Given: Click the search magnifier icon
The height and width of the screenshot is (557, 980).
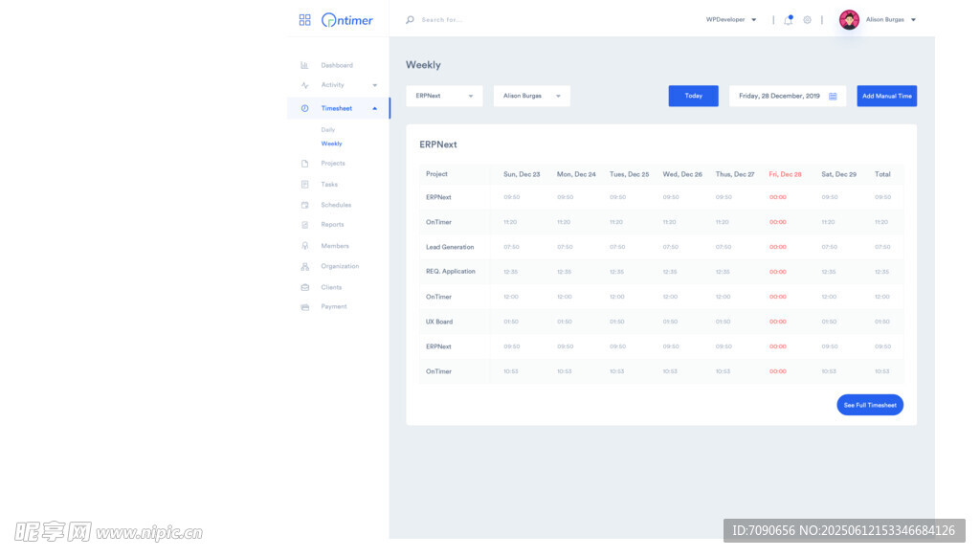Looking at the screenshot, I should pyautogui.click(x=411, y=19).
